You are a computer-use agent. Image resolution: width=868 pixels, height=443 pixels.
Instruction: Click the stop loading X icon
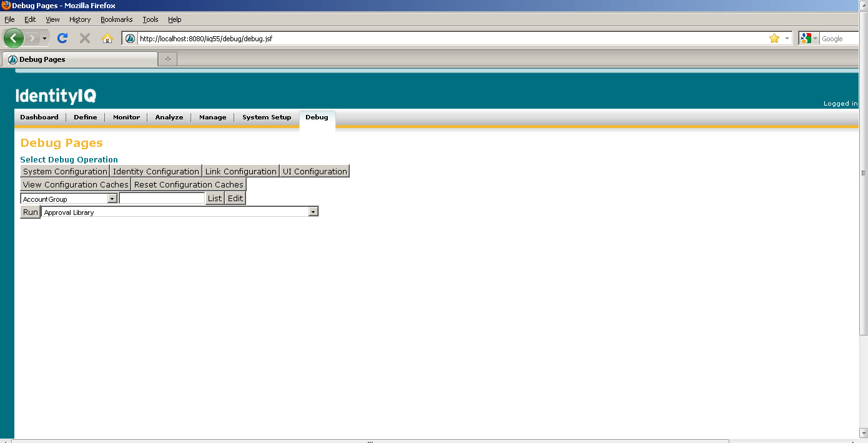[85, 38]
